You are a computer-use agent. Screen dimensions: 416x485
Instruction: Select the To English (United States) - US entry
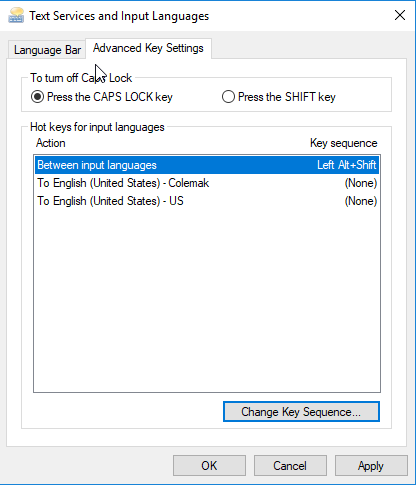207,201
